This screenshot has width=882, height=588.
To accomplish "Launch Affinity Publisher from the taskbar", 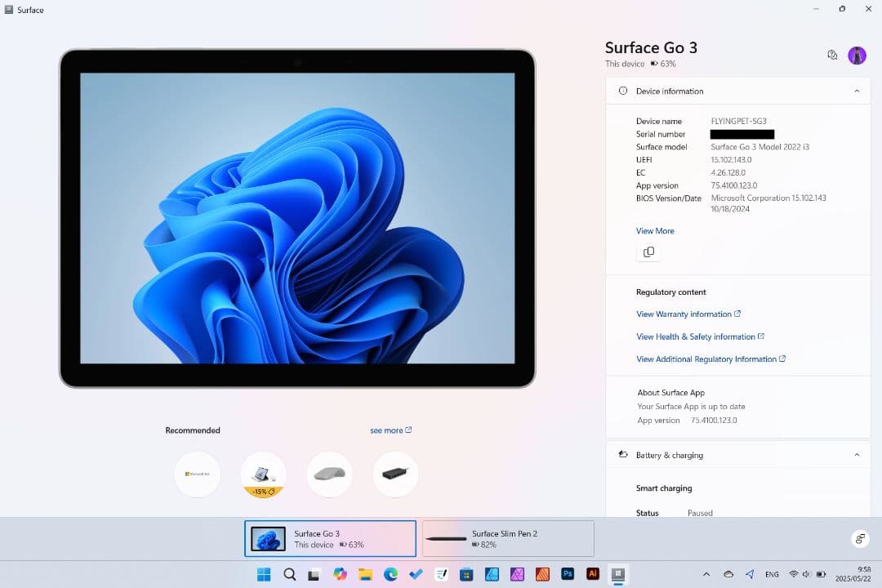I will point(542,574).
